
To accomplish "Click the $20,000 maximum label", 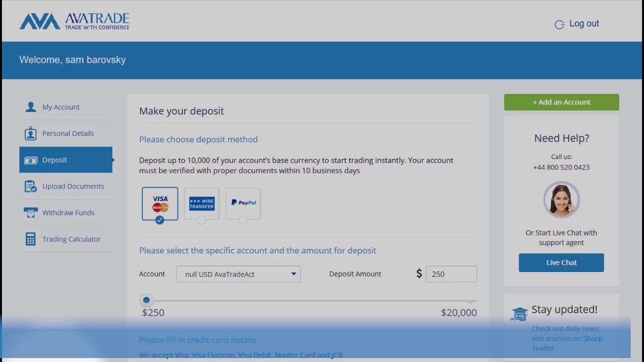I will 459,313.
